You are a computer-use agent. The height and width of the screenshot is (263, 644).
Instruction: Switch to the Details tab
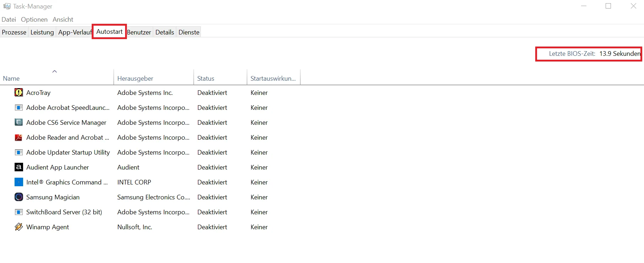[165, 32]
